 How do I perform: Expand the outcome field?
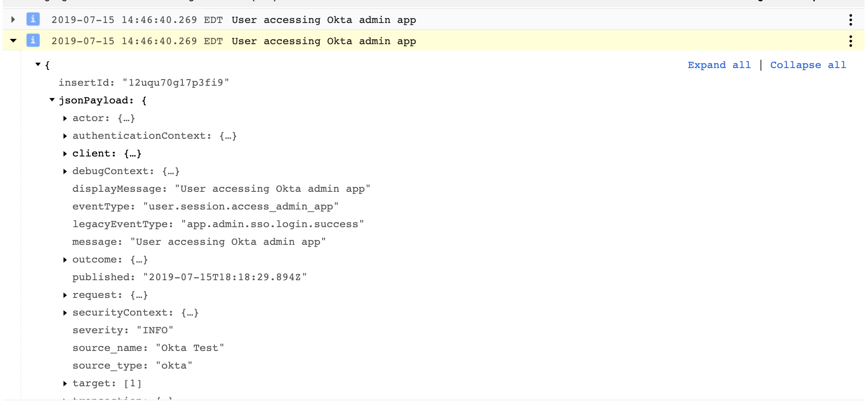[65, 259]
